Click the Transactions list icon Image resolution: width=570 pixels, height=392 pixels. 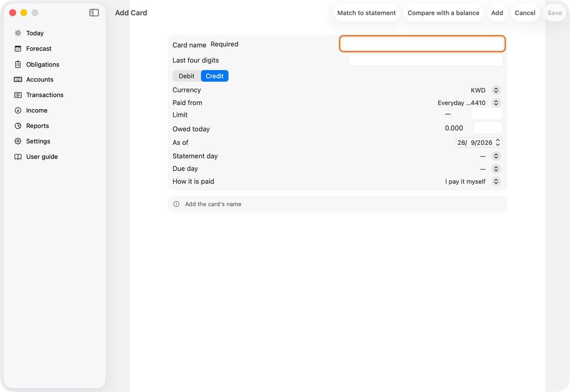(18, 95)
